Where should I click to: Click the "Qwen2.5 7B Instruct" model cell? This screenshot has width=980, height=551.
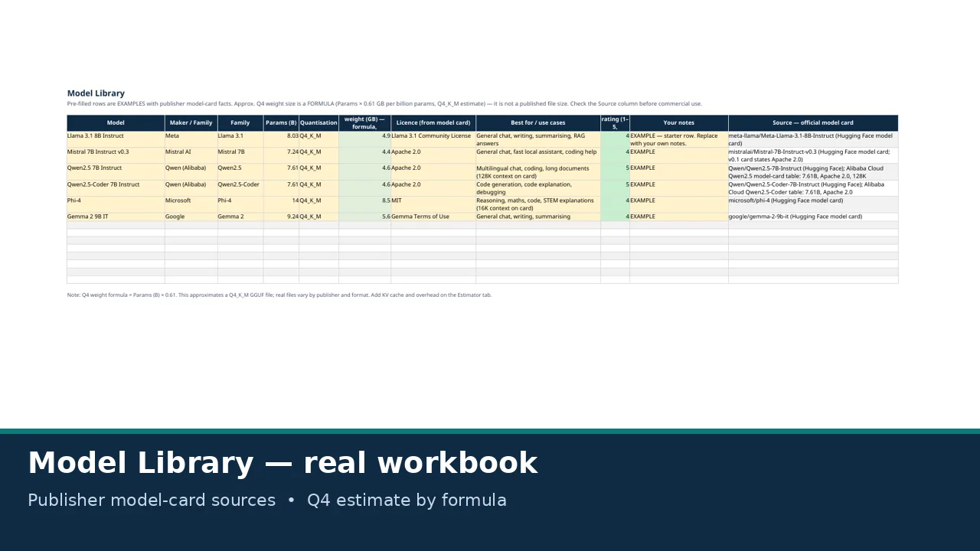coord(116,171)
